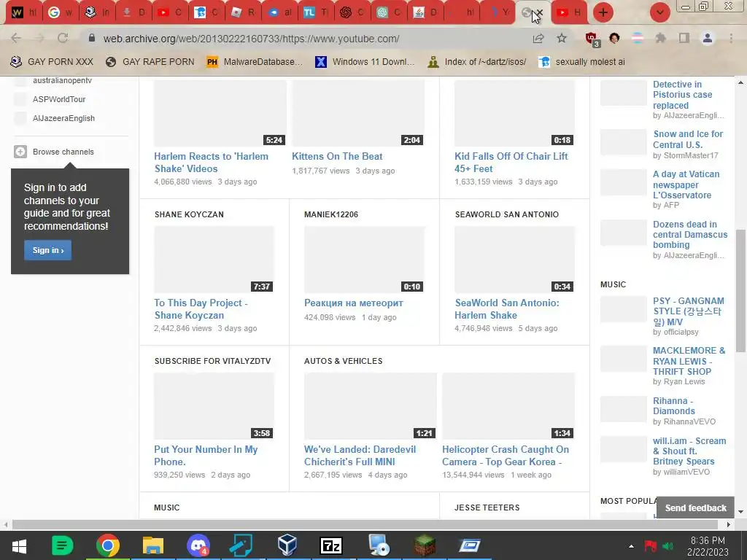The height and width of the screenshot is (560, 747).
Task: Open the taskbar clock and date
Action: (x=708, y=546)
